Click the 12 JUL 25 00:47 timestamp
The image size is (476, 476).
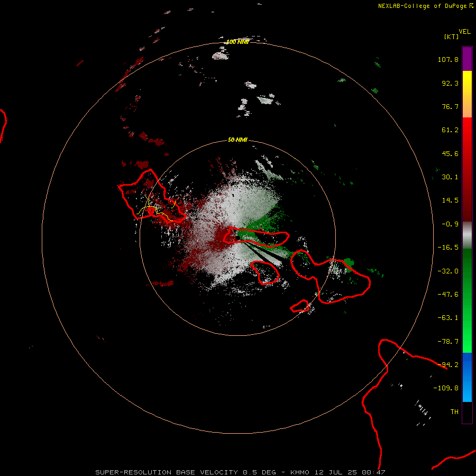pyautogui.click(x=350, y=472)
